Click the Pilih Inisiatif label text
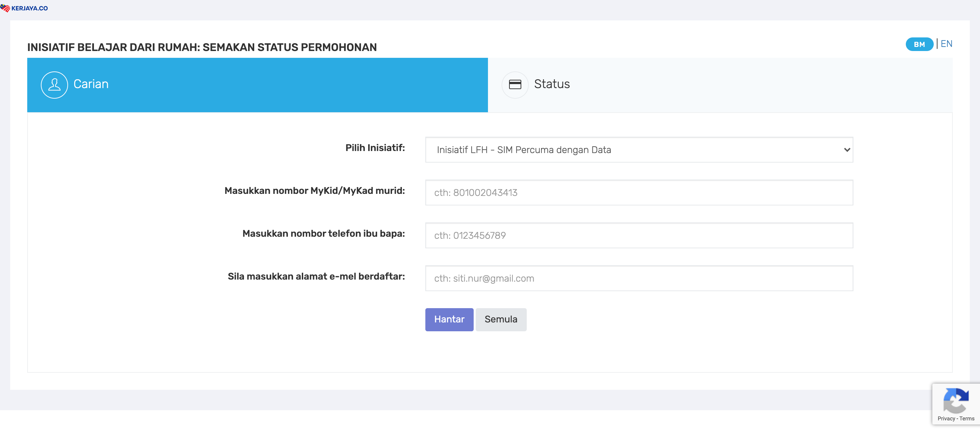980x434 pixels. [x=375, y=148]
